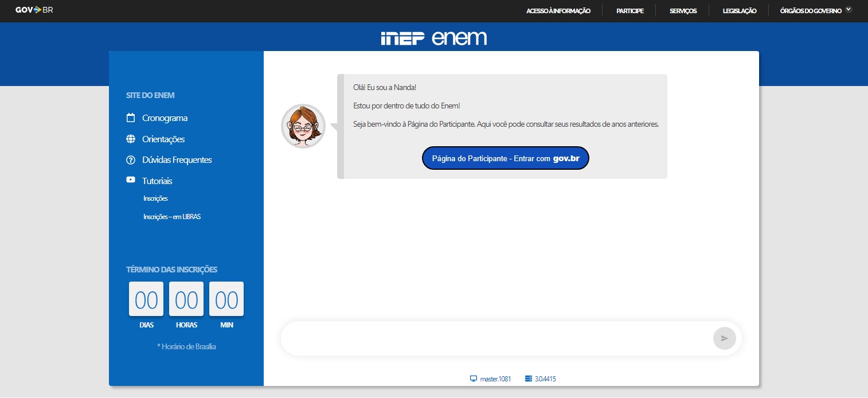Viewport: 868px width, 398px height.
Task: Click the DIAS countdown box
Action: (146, 299)
